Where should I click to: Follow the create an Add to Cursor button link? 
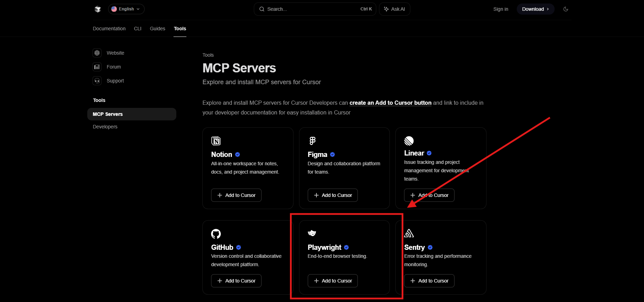390,103
